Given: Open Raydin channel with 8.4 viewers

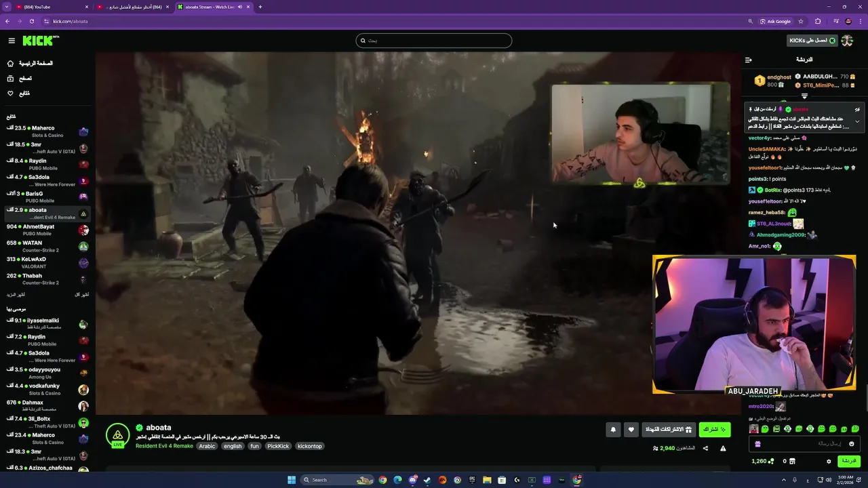Looking at the screenshot, I should (x=47, y=164).
